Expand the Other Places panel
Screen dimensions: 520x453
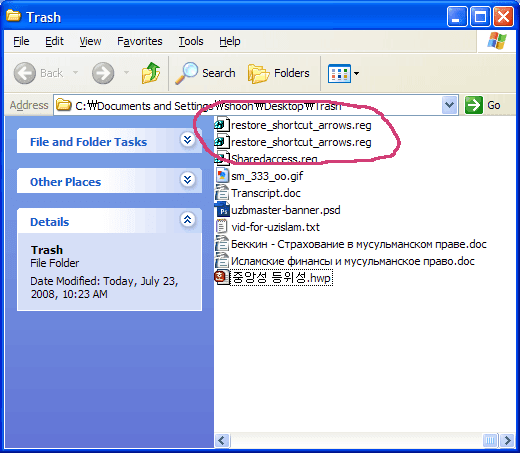(x=188, y=180)
